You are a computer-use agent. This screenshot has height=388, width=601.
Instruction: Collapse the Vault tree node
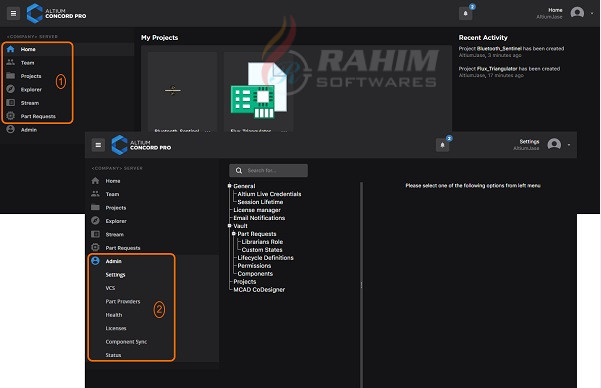(230, 226)
